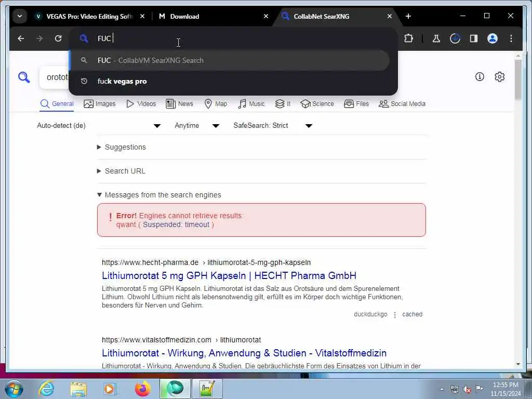Launch Firefox from the taskbar
This screenshot has width=532, height=399.
pyautogui.click(x=142, y=389)
